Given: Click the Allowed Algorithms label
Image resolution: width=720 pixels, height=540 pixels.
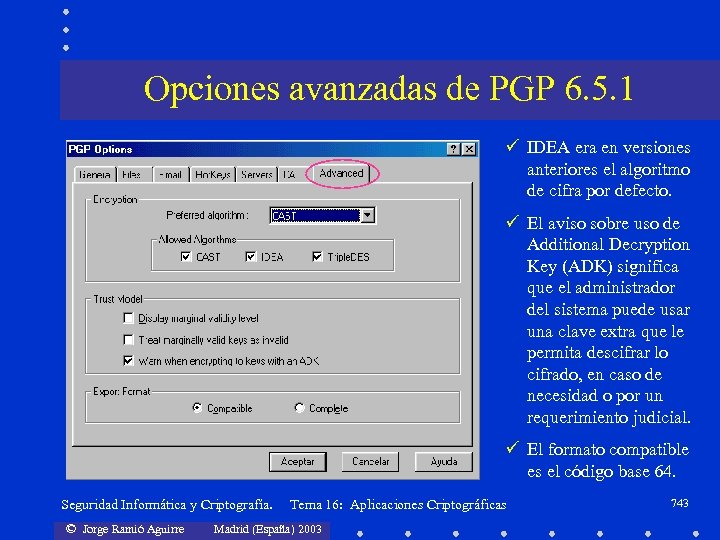Looking at the screenshot, I should (x=197, y=240).
